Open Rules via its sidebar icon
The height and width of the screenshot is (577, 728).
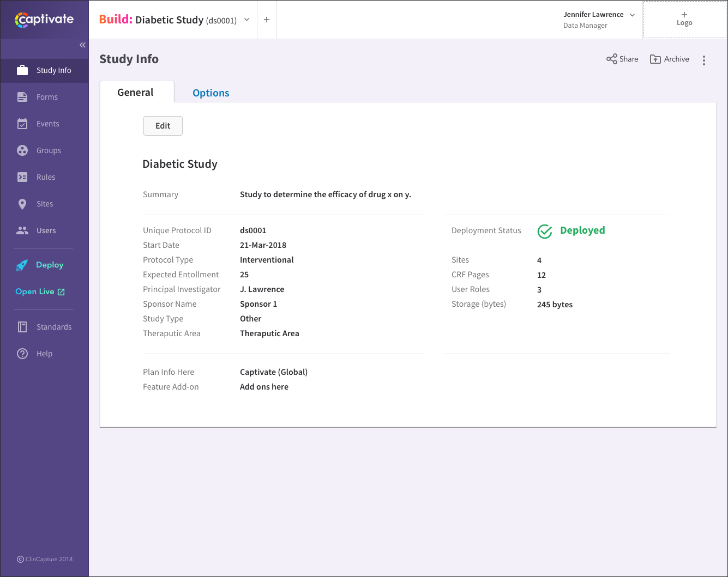point(22,177)
